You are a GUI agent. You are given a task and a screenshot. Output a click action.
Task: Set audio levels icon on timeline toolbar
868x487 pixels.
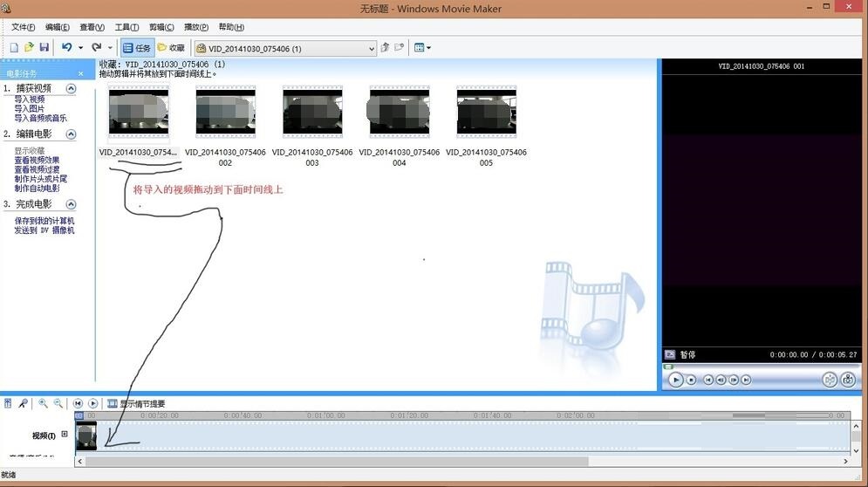(8, 403)
